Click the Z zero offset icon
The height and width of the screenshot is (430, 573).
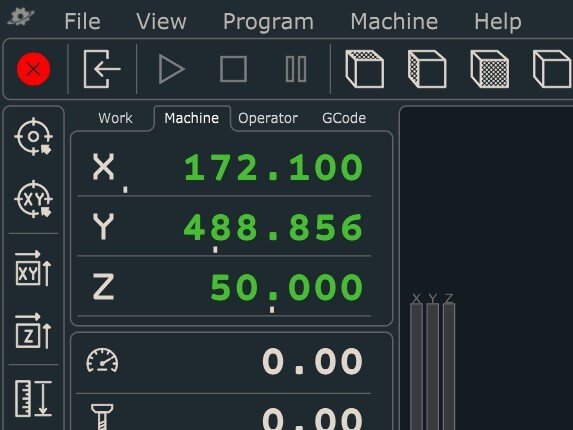(33, 331)
